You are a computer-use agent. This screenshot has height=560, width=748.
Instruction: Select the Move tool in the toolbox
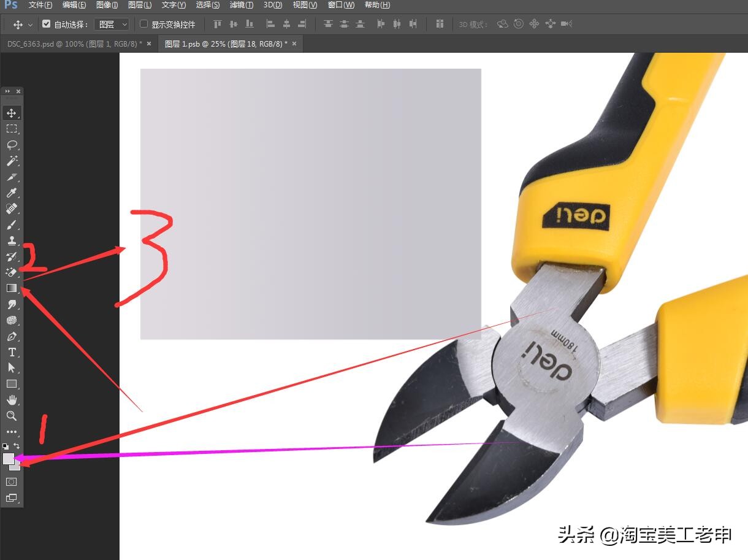12,113
